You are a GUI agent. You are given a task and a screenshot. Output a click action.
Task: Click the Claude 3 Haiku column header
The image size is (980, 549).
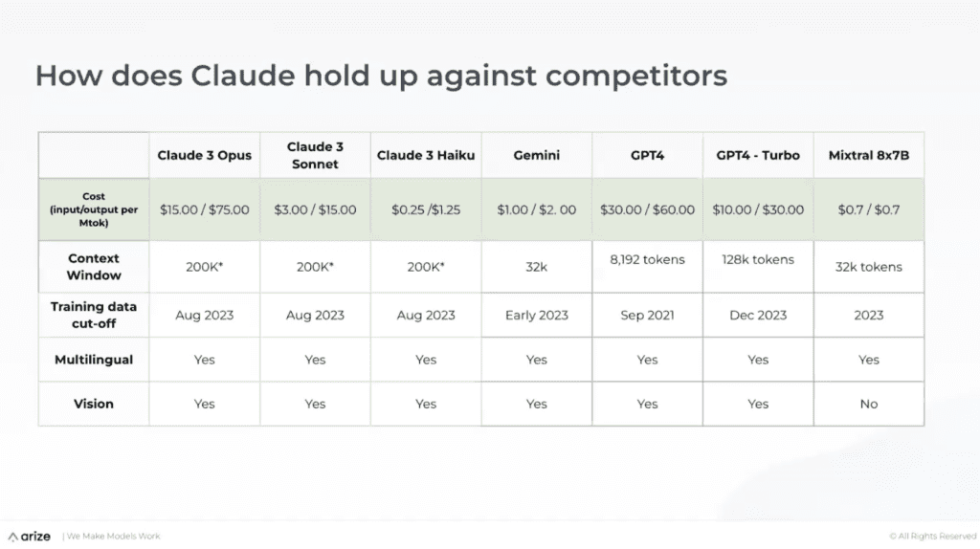click(x=426, y=155)
